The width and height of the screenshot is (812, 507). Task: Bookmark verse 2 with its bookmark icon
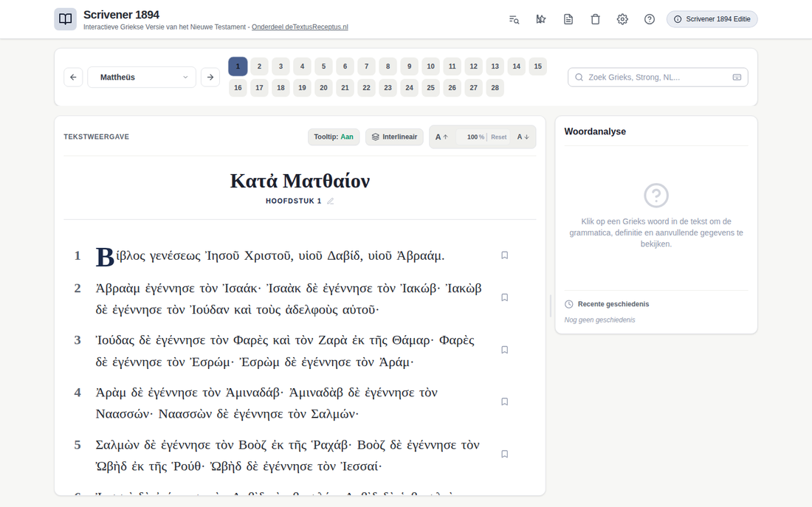coord(504,297)
